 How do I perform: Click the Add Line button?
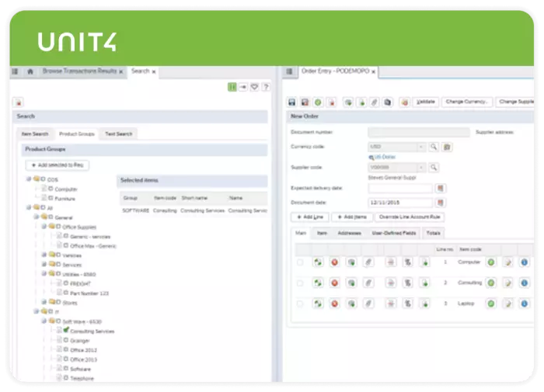pos(310,217)
